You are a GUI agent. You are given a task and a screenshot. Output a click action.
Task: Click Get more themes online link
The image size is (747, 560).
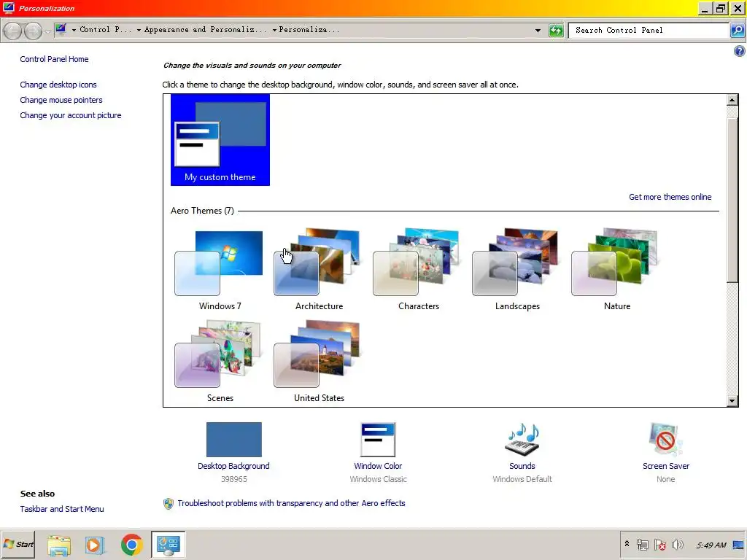(670, 197)
